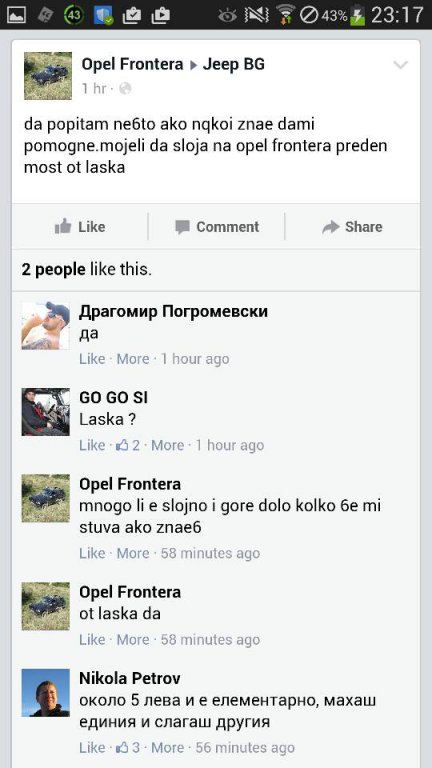The width and height of the screenshot is (432, 768).
Task: Like Nikola Petrov's comment
Action: [x=92, y=748]
